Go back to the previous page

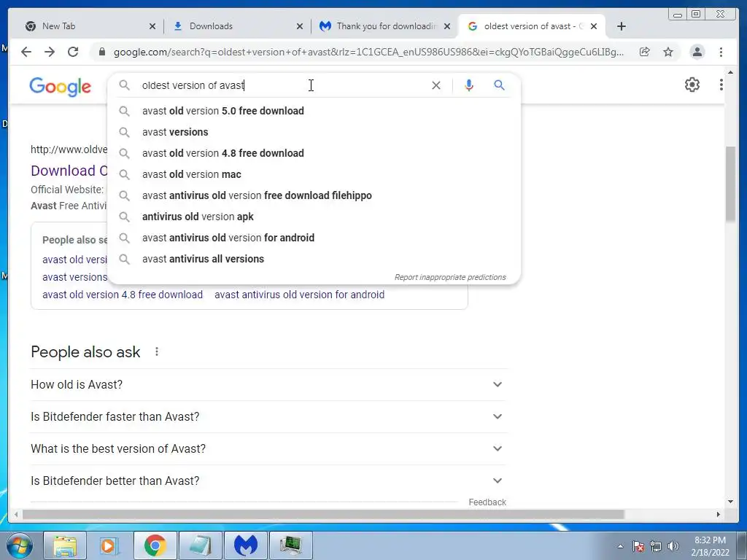point(26,52)
